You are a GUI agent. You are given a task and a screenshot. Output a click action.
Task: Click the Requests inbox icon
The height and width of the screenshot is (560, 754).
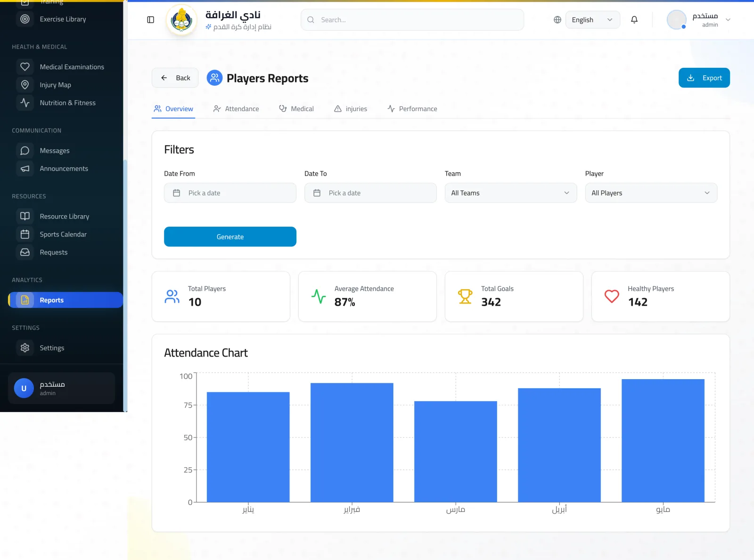[x=25, y=252]
